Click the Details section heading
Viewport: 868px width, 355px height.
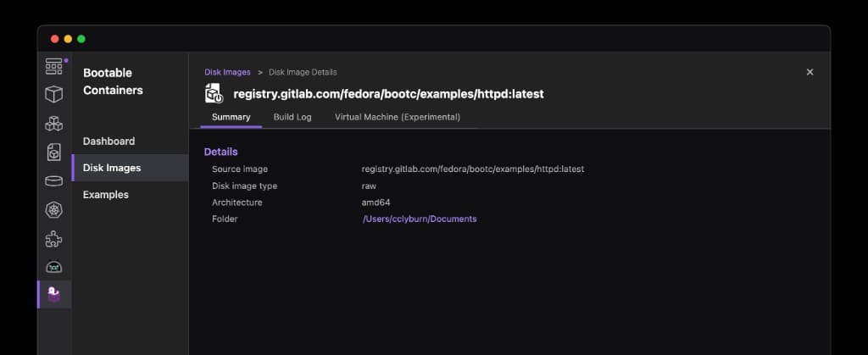(221, 152)
